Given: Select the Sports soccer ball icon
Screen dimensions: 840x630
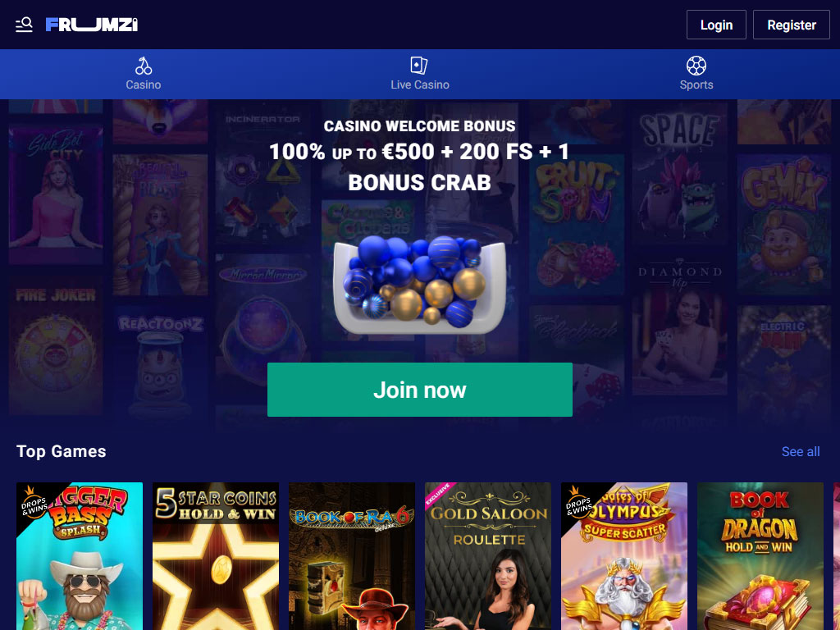Looking at the screenshot, I should 696,66.
